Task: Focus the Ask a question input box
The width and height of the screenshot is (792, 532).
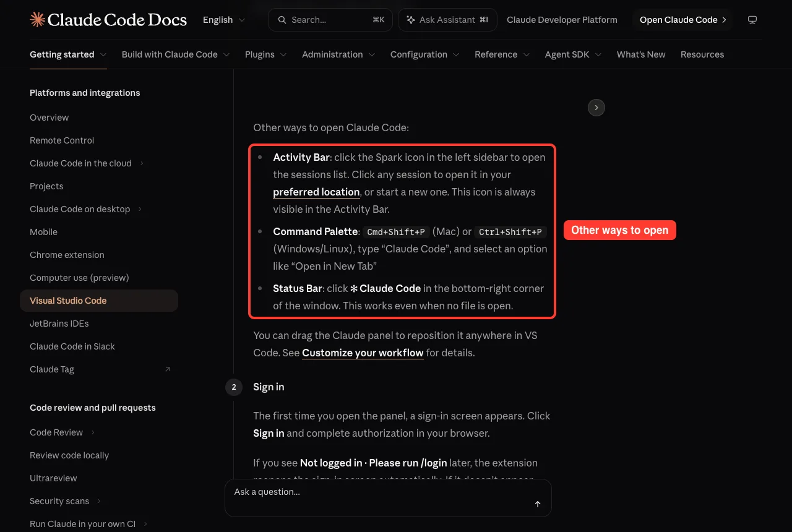Action: pos(388,498)
